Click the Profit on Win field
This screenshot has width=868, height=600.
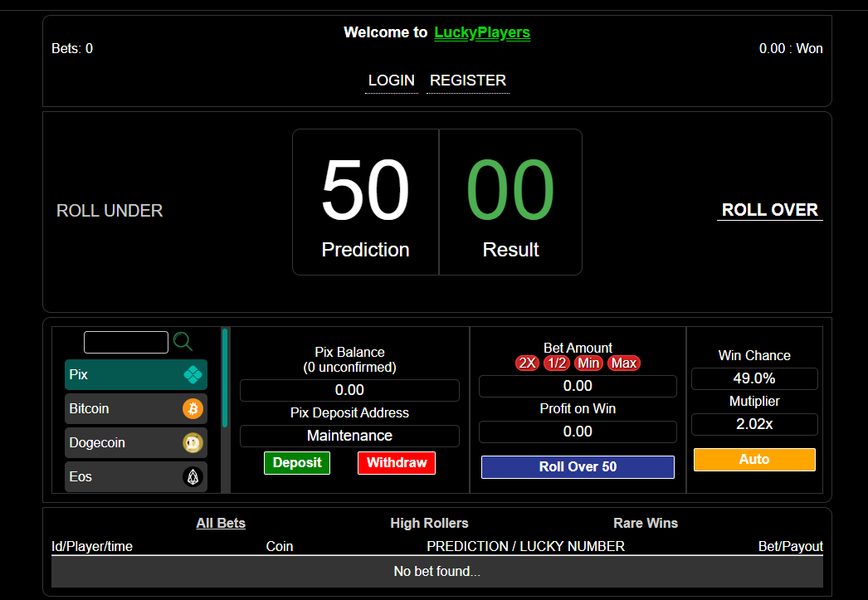578,432
